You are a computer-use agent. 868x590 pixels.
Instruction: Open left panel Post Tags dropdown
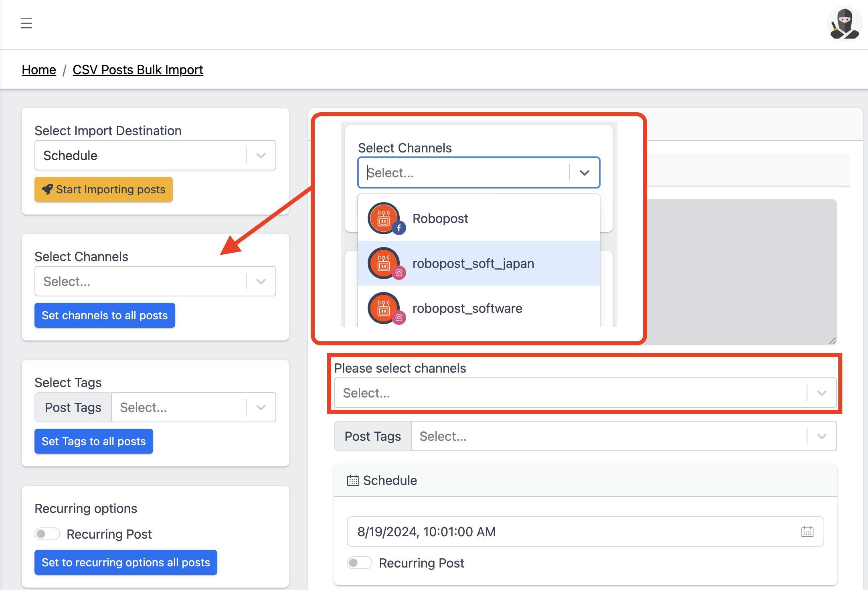[194, 407]
